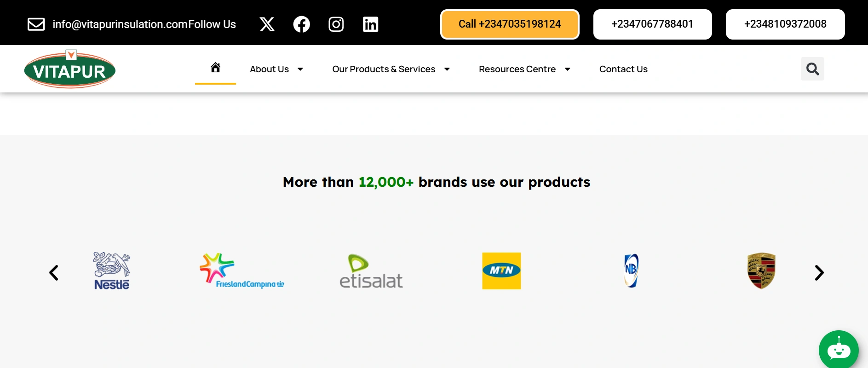
Task: Go to the previous brand logos slide
Action: pyautogui.click(x=54, y=273)
